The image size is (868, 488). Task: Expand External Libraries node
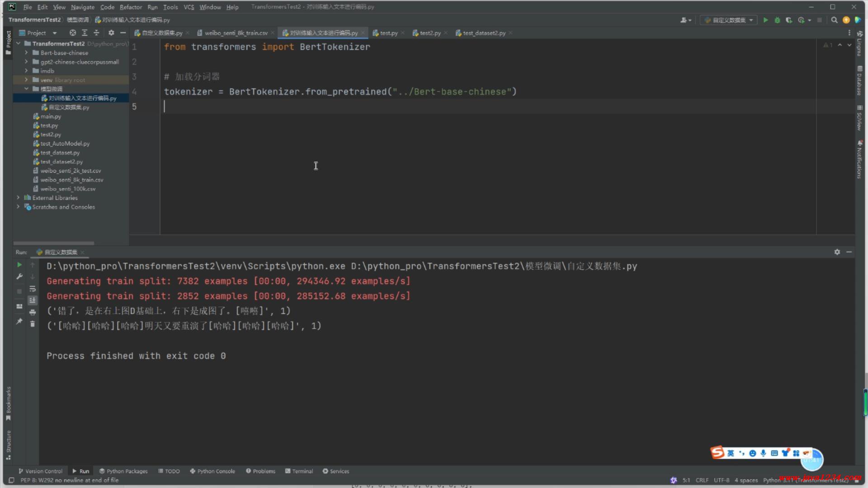[x=18, y=198]
